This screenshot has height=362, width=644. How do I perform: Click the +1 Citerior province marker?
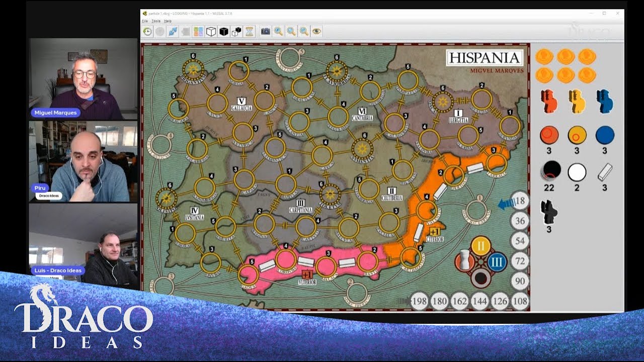point(435,232)
